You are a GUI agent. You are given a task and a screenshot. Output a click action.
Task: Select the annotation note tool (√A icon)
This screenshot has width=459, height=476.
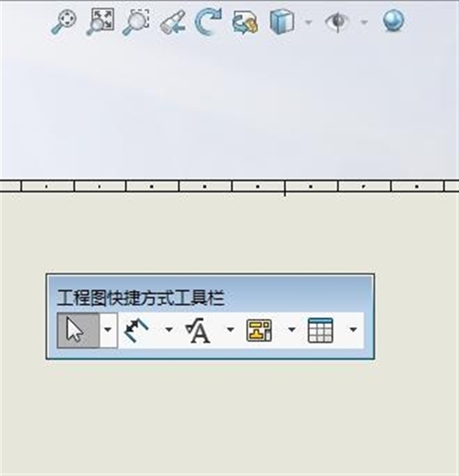(x=198, y=330)
